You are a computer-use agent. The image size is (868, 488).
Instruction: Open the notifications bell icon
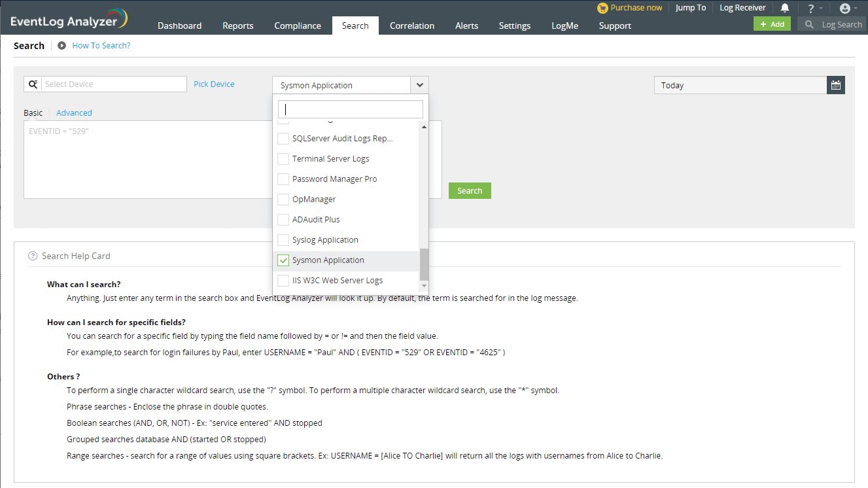785,8
